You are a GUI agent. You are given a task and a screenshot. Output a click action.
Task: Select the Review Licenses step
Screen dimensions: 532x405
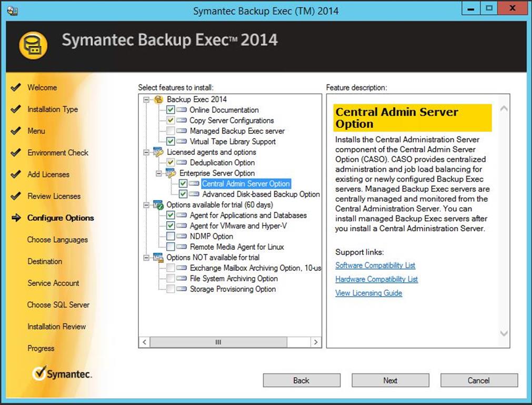[x=54, y=196]
